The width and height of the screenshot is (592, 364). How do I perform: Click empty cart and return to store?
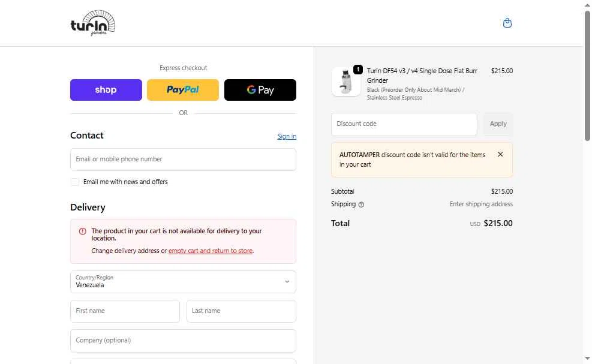tap(211, 251)
